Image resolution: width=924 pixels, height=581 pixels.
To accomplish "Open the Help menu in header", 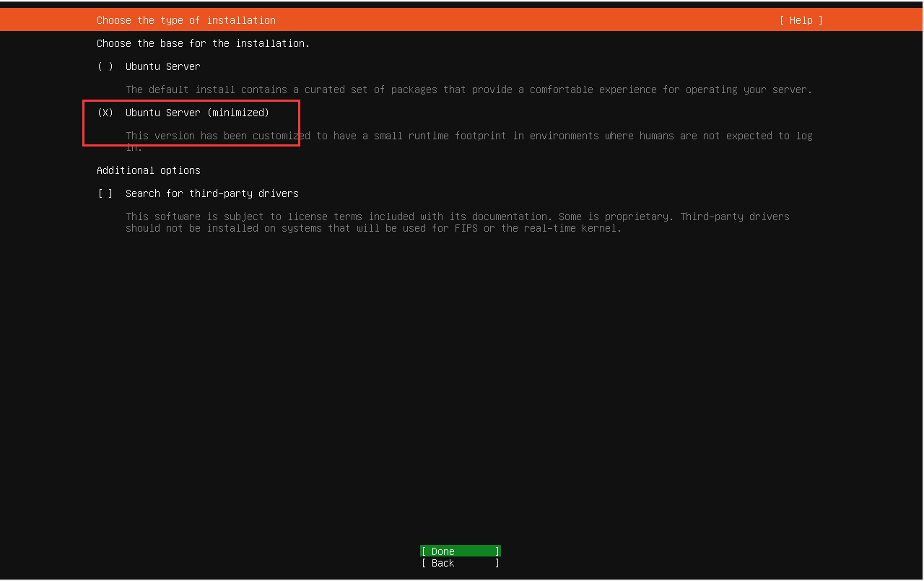I will [801, 20].
